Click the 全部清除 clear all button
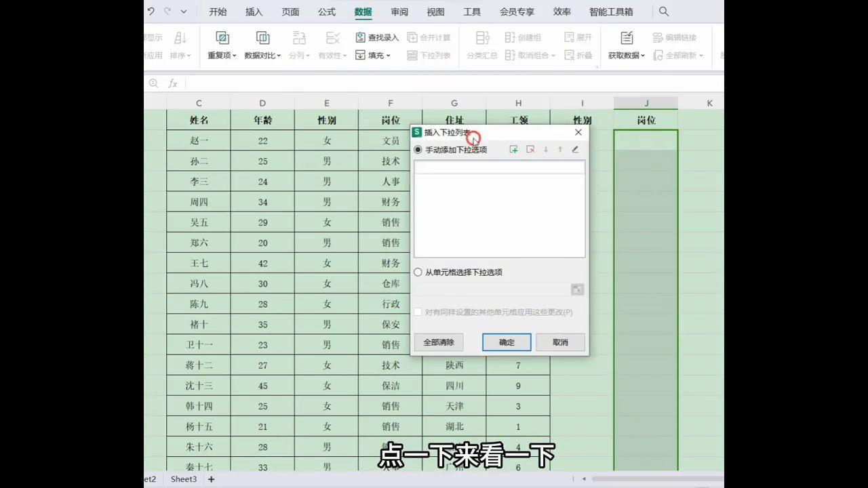 [x=439, y=342]
